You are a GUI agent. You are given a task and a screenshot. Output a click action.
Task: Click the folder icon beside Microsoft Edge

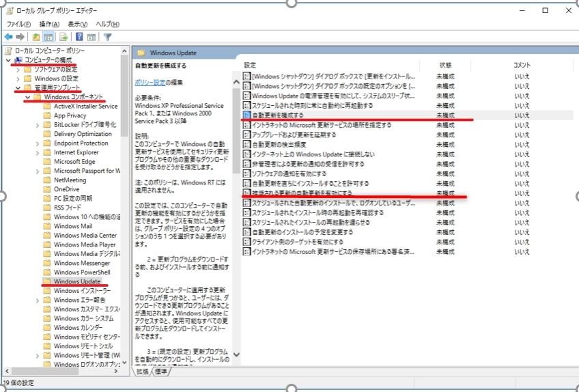click(47, 161)
